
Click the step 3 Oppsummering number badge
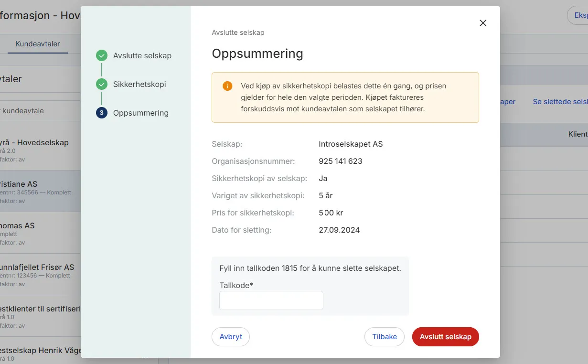point(102,113)
